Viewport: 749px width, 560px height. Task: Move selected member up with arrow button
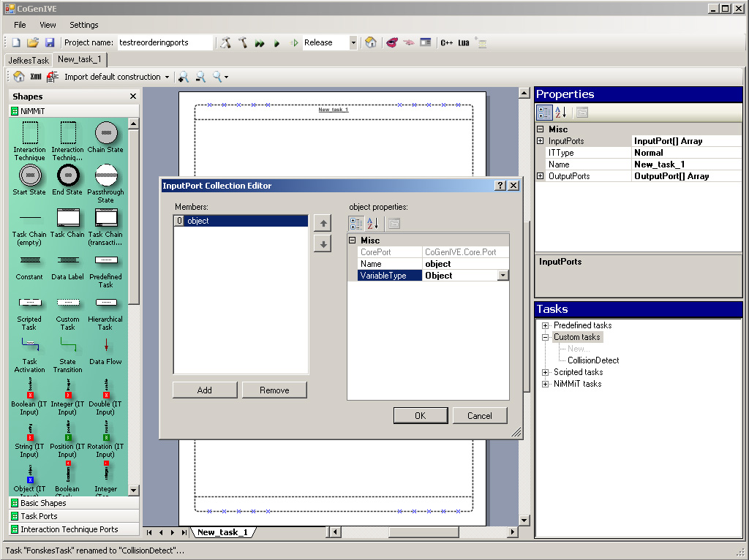(322, 223)
